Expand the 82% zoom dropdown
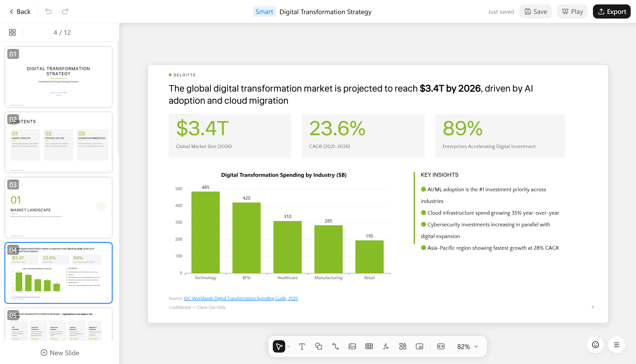 467,347
